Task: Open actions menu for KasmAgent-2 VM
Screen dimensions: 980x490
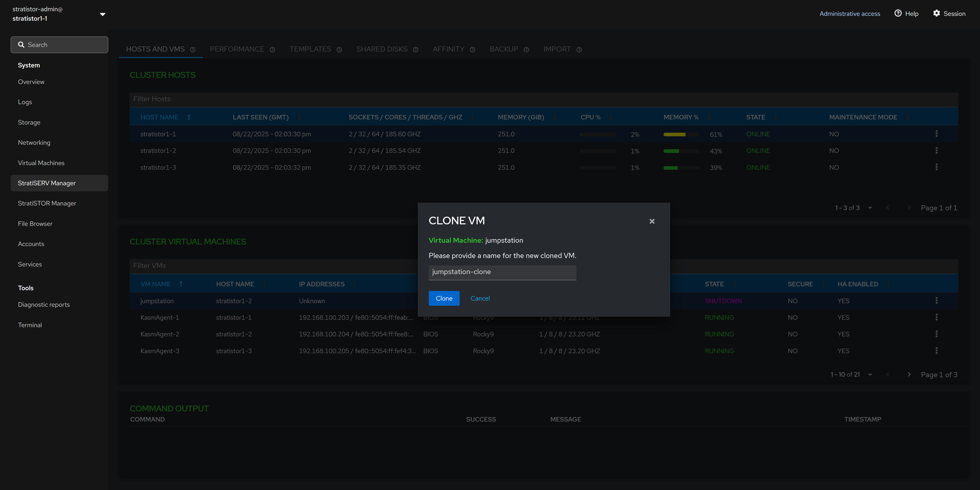Action: (x=936, y=334)
